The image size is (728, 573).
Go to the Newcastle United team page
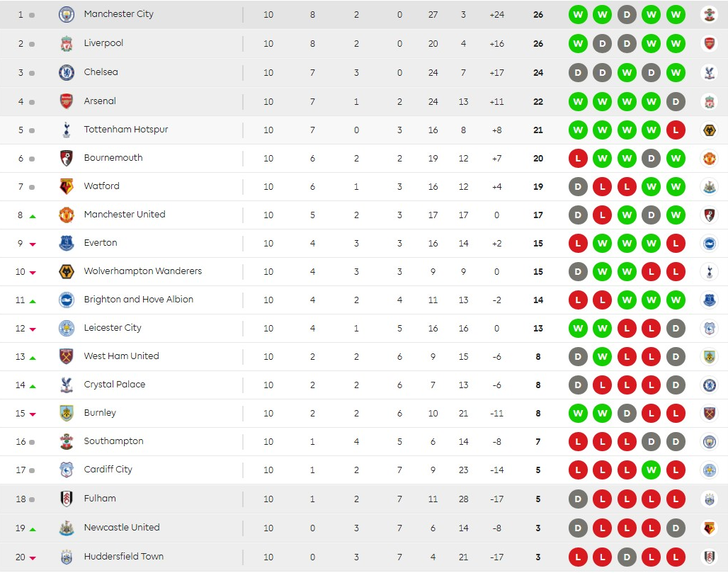click(121, 528)
